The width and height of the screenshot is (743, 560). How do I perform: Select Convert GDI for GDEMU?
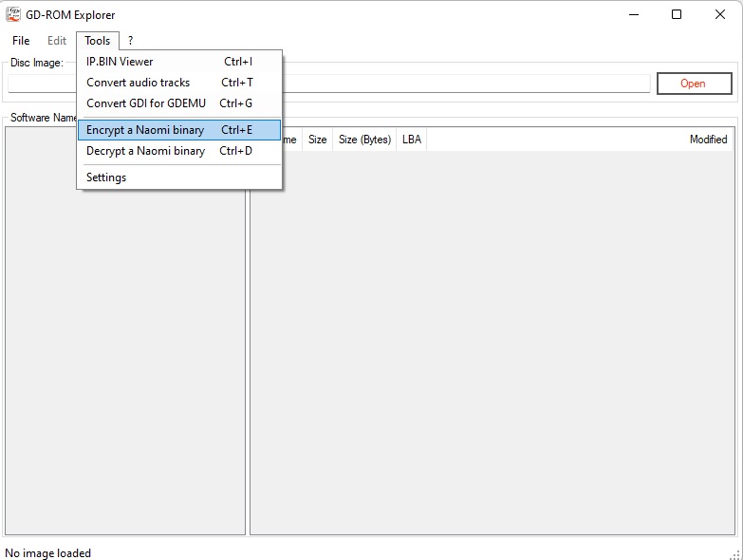[x=179, y=103]
